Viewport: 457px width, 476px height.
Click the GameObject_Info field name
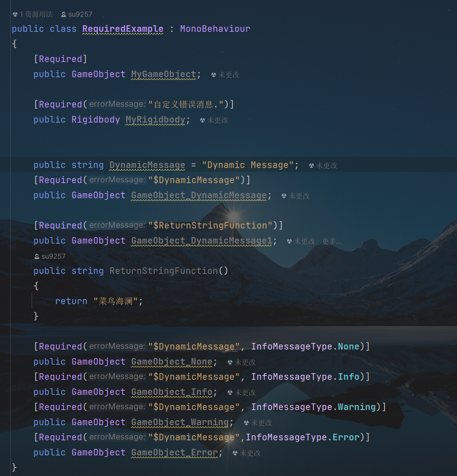pos(172,392)
